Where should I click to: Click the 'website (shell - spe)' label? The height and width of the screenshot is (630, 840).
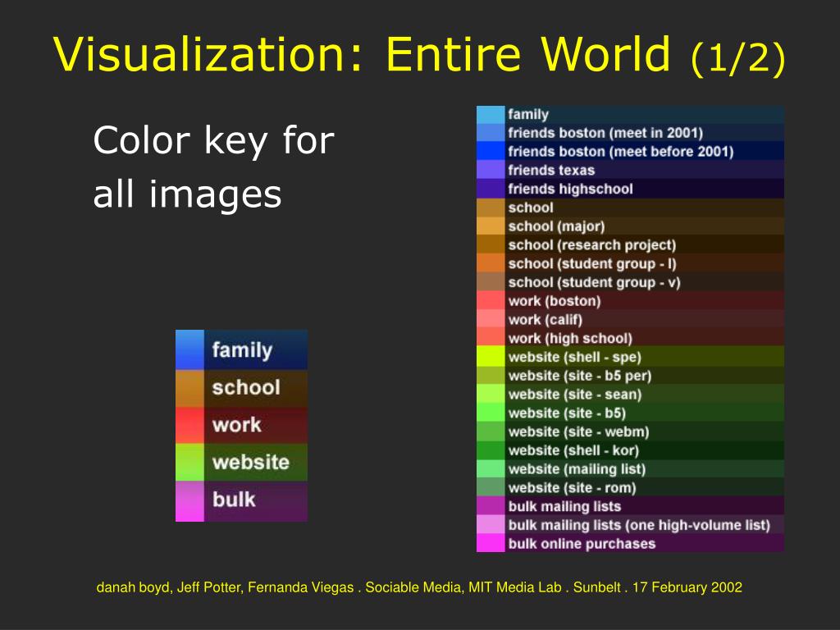pyautogui.click(x=575, y=357)
